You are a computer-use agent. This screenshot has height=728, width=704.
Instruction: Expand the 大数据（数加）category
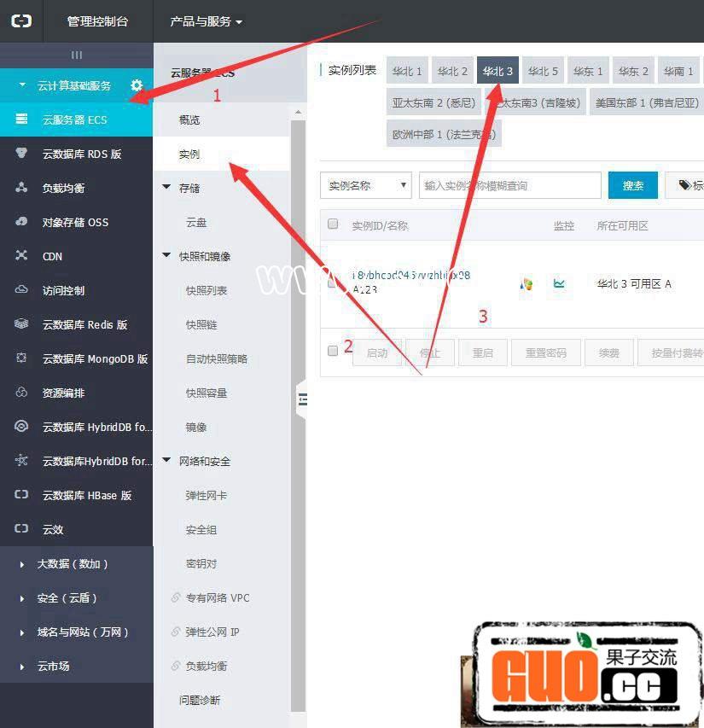(72, 563)
